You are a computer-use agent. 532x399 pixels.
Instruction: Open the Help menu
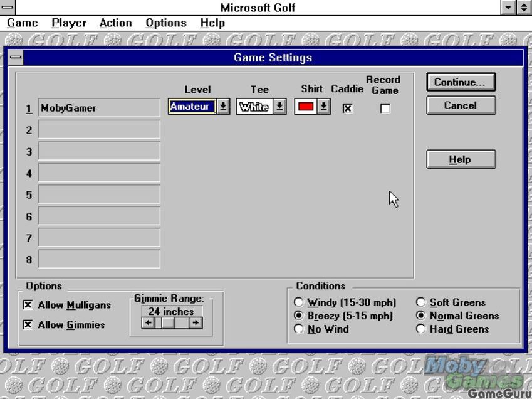coord(212,23)
